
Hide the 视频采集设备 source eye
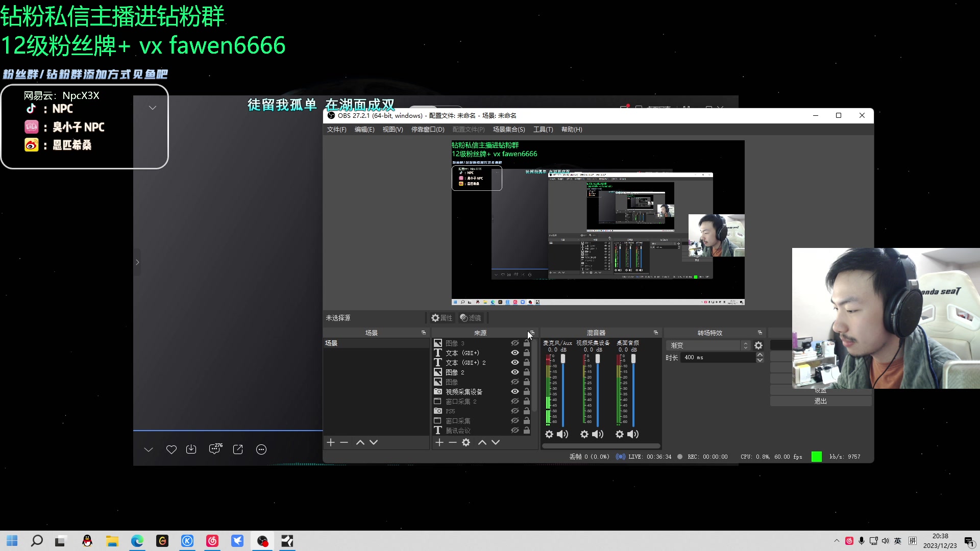pos(515,391)
